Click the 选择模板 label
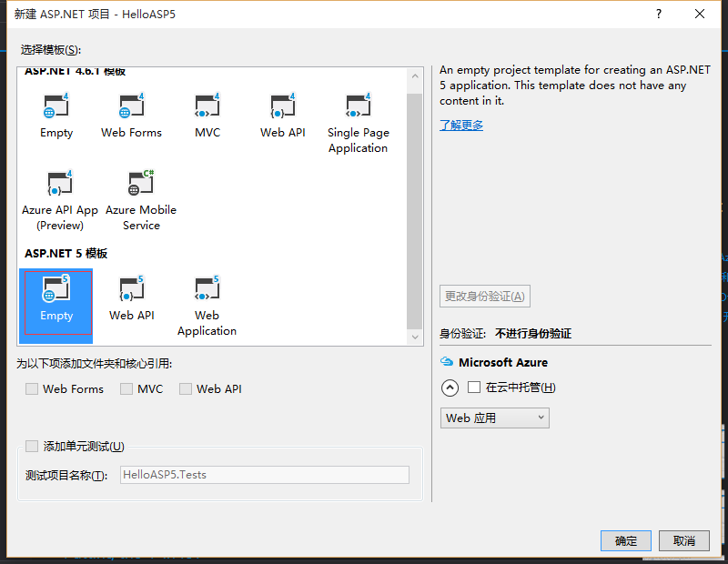728x564 pixels. [51, 50]
